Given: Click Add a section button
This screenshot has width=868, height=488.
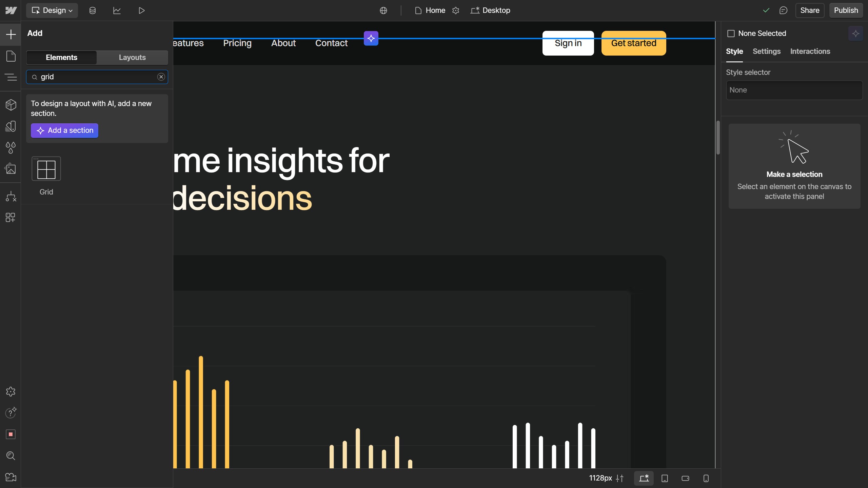Looking at the screenshot, I should (64, 130).
